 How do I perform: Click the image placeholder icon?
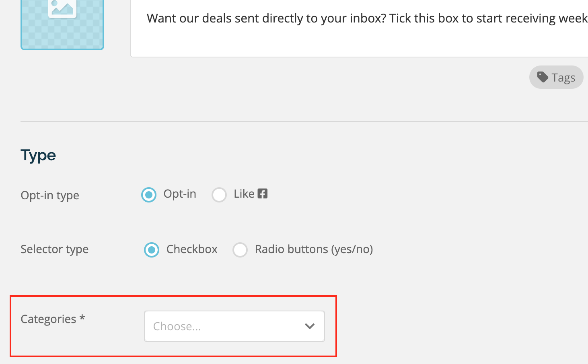tap(62, 7)
